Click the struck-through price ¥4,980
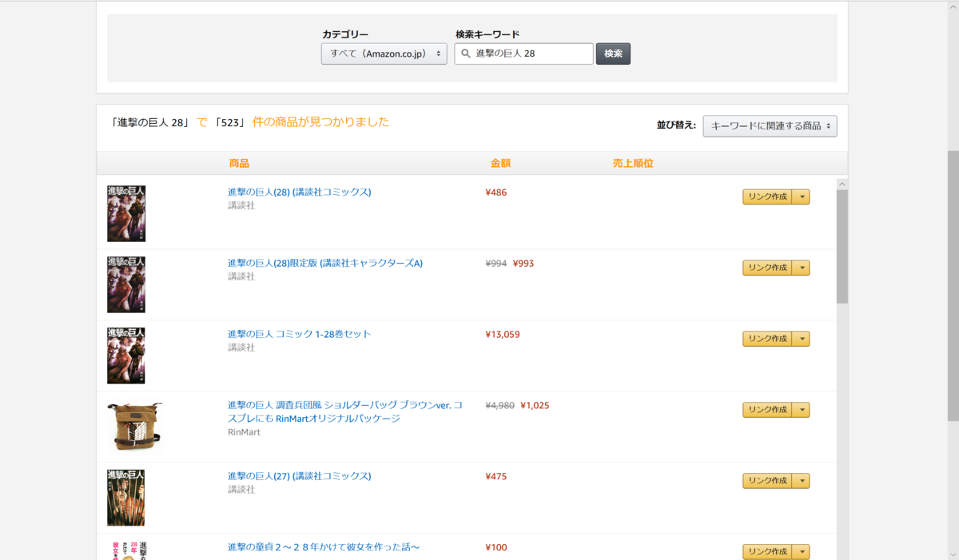 click(x=500, y=405)
